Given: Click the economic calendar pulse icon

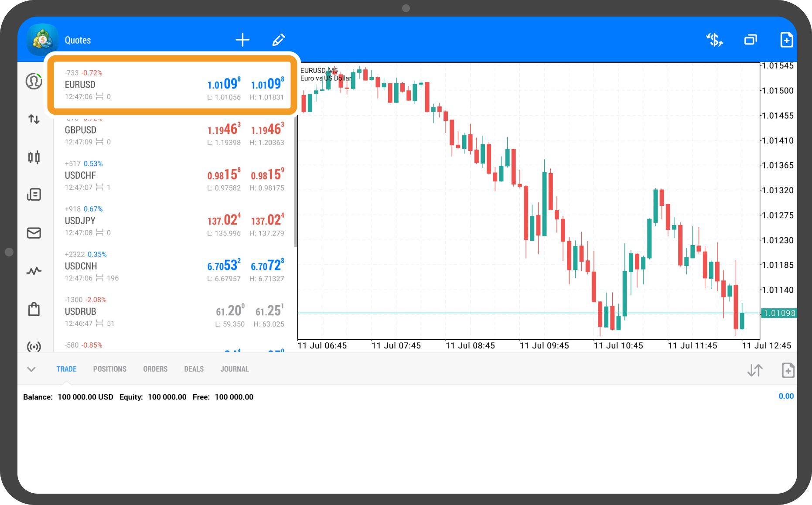Looking at the screenshot, I should 34,271.
